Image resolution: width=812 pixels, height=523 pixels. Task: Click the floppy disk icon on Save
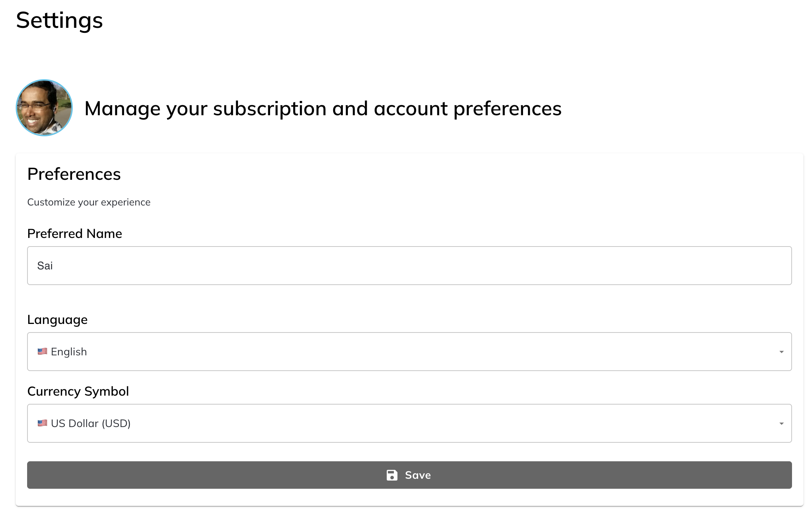pos(392,475)
